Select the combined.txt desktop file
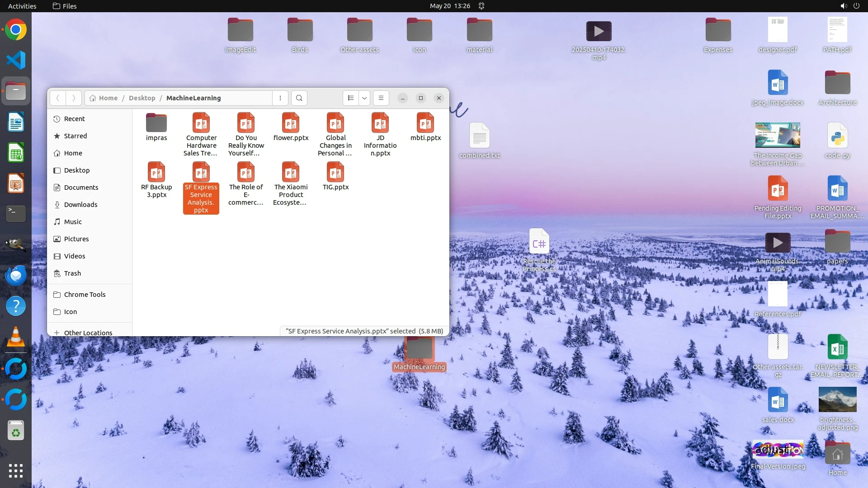Screen dimensions: 868x488 point(479,136)
